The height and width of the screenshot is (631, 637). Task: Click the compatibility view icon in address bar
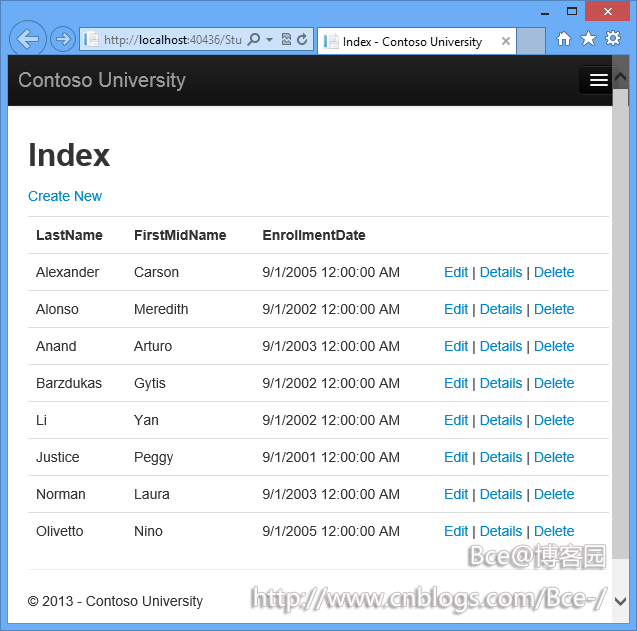pos(286,39)
